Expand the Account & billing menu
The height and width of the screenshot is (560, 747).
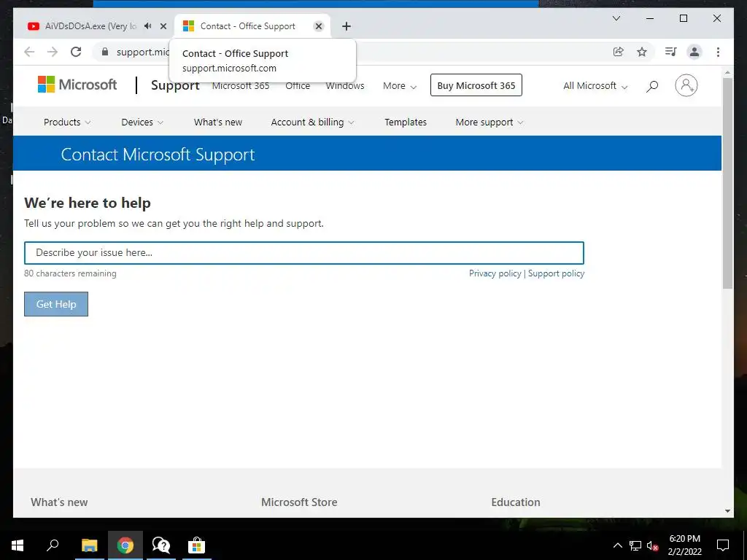[312, 122]
